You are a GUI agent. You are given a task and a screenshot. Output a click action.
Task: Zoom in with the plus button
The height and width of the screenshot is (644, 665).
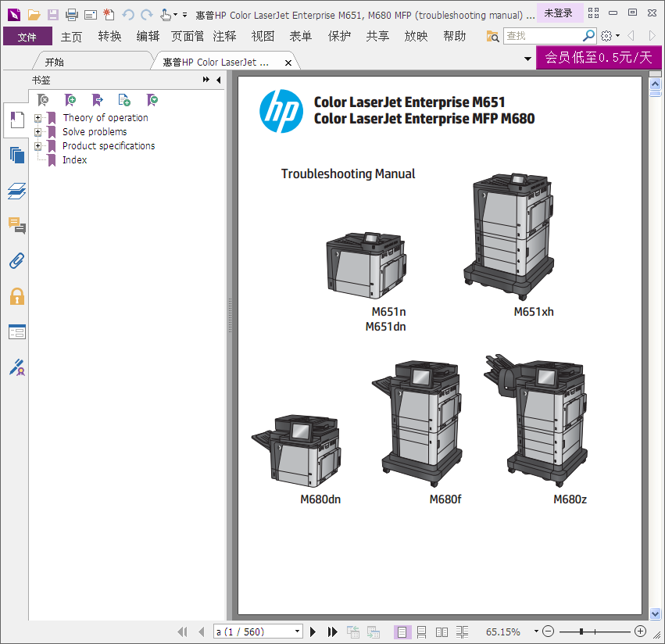coord(641,631)
